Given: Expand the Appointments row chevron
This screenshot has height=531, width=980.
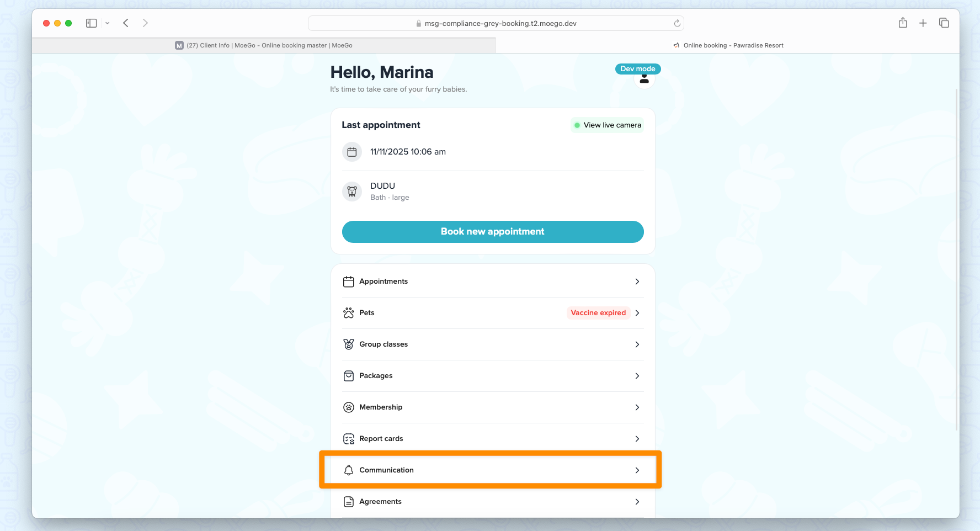Looking at the screenshot, I should tap(637, 282).
